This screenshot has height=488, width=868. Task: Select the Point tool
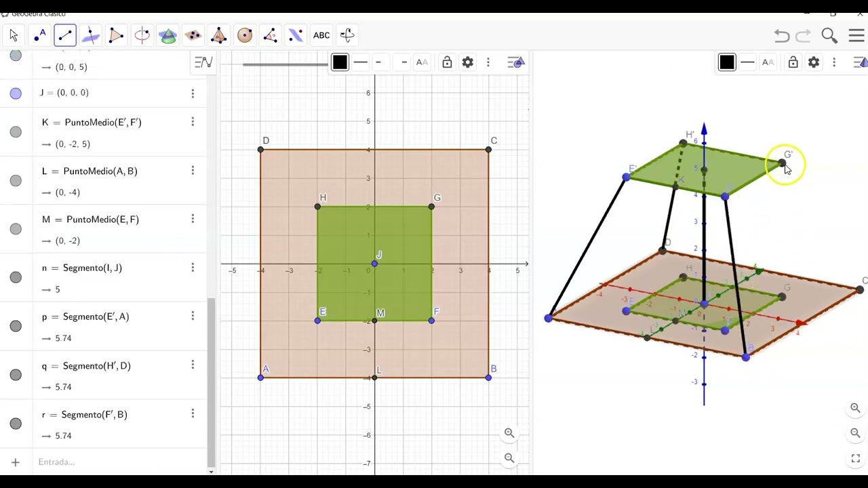(39, 35)
